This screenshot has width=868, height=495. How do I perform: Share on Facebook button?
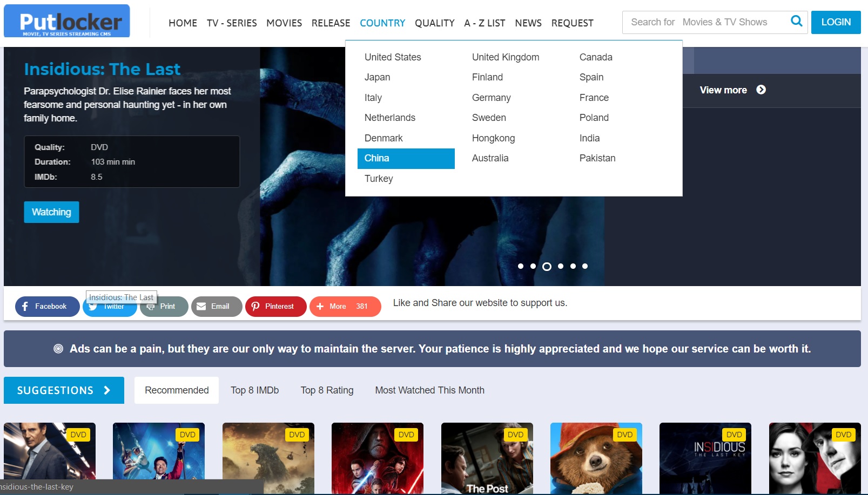(47, 307)
